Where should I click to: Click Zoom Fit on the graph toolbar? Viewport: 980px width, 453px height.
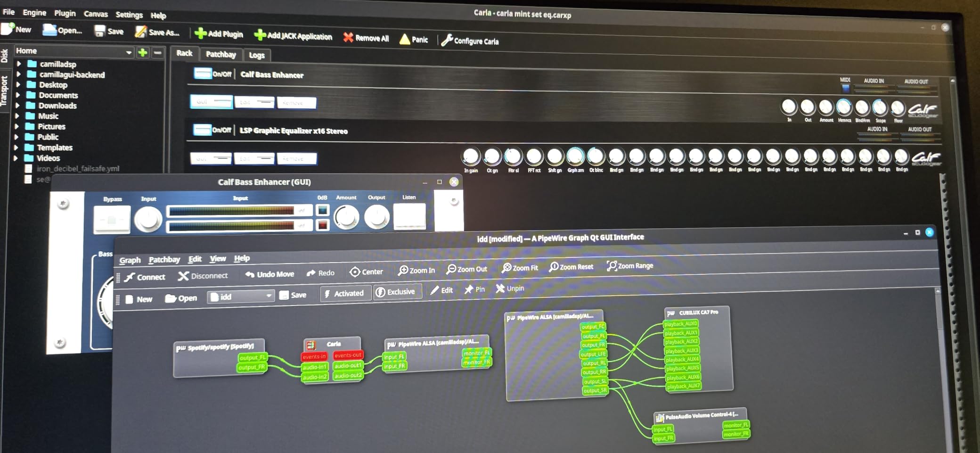520,268
